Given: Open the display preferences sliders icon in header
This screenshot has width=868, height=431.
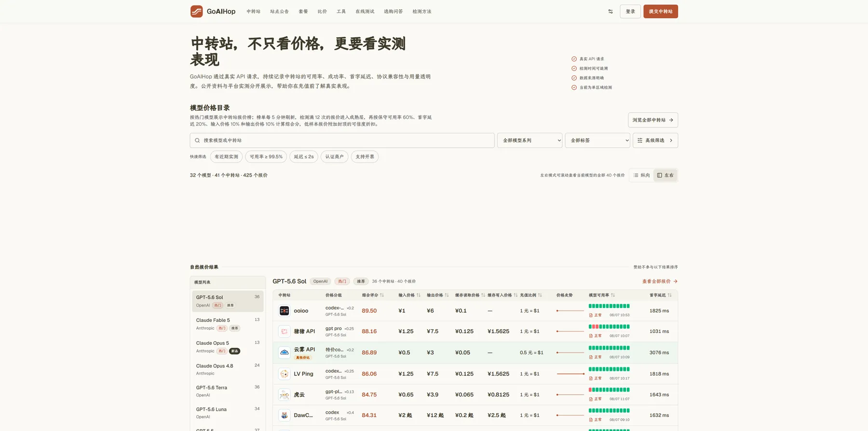Looking at the screenshot, I should pos(610,12).
